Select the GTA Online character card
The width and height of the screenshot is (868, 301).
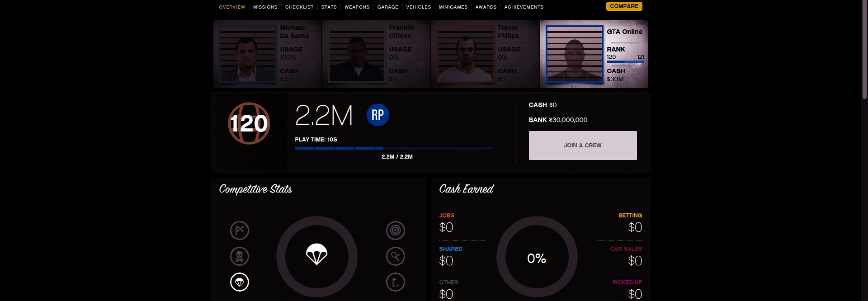point(594,54)
